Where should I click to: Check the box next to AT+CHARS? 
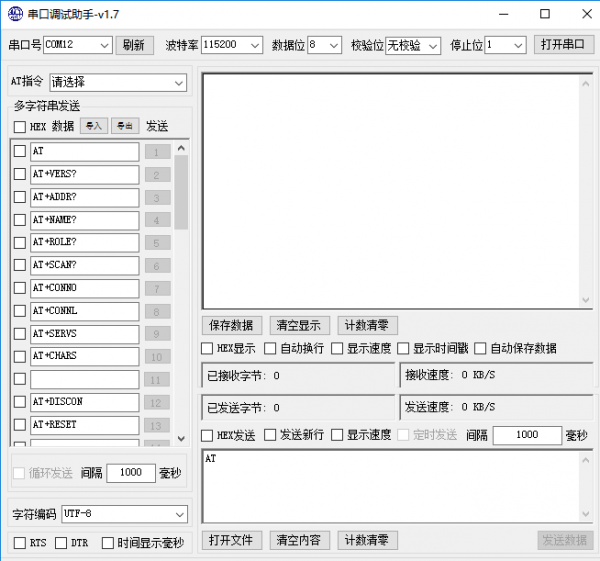(x=20, y=357)
